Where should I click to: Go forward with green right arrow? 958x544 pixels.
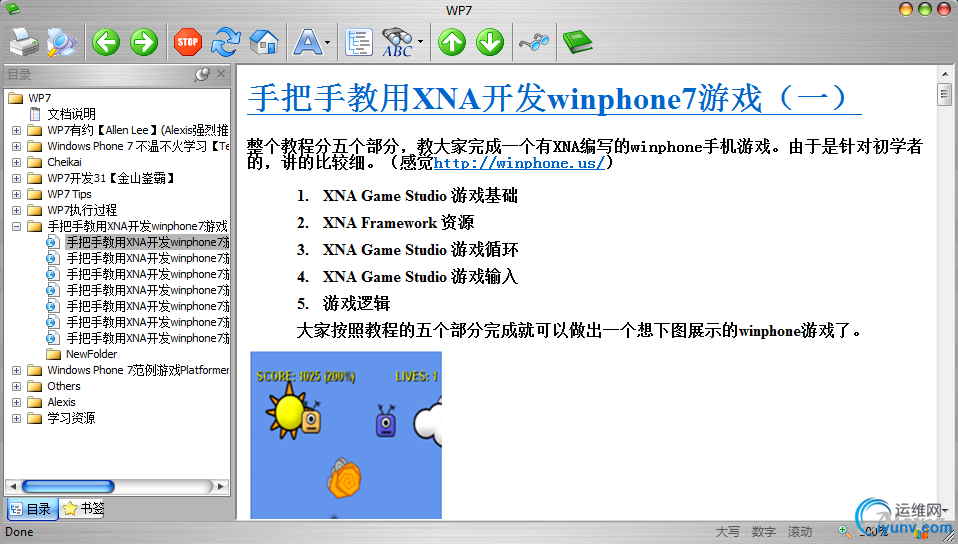pyautogui.click(x=144, y=42)
